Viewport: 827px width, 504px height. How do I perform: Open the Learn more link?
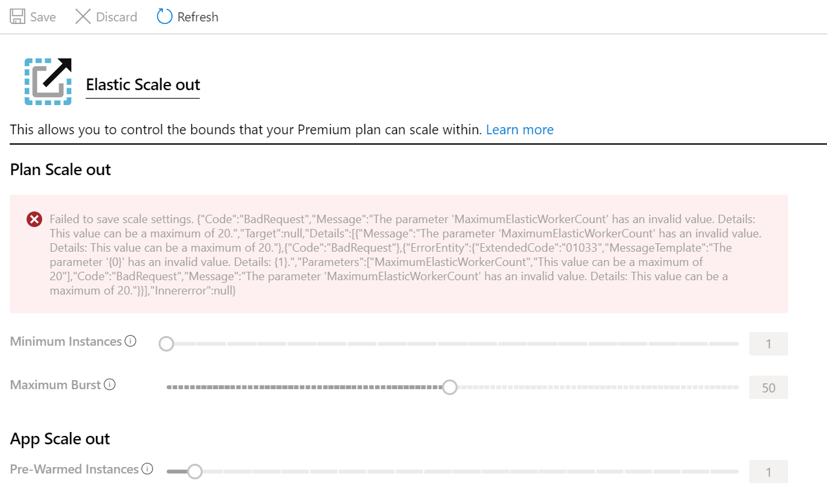pos(520,129)
